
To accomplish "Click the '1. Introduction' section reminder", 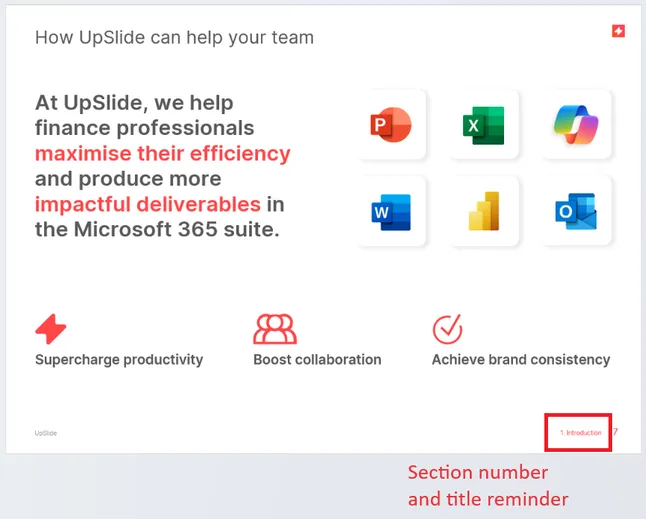I will pyautogui.click(x=580, y=432).
